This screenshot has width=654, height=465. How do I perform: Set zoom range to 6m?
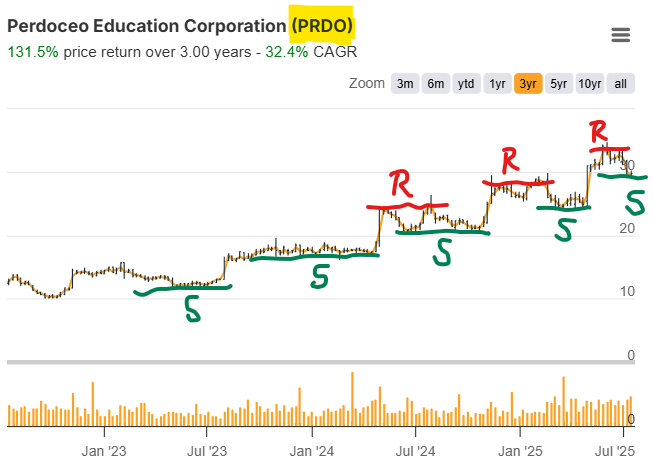[436, 84]
